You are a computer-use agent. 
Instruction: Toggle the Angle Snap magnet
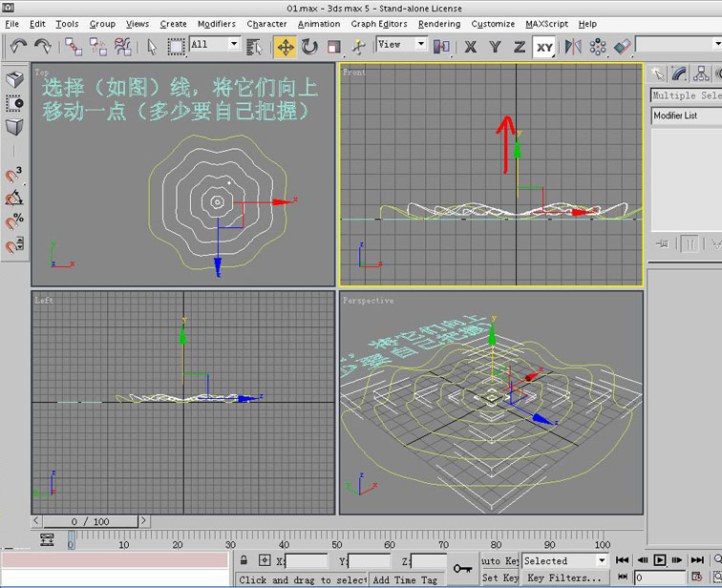[x=13, y=198]
